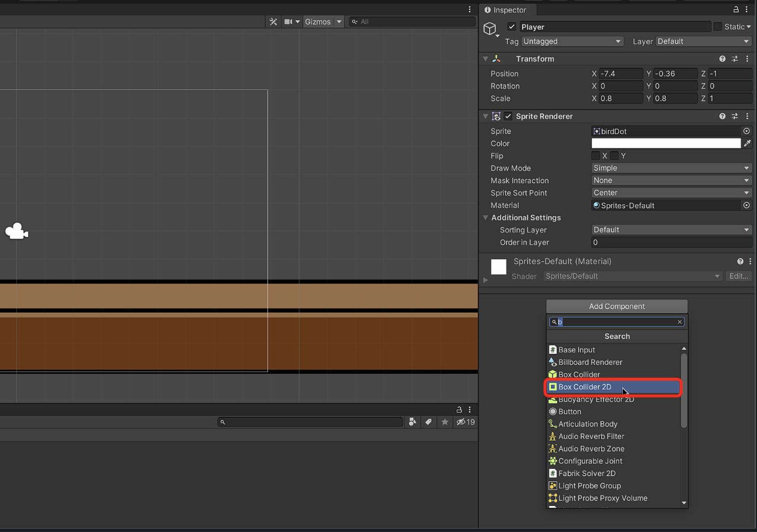Open the object picker for the Sprite field
The width and height of the screenshot is (757, 532).
(x=746, y=131)
